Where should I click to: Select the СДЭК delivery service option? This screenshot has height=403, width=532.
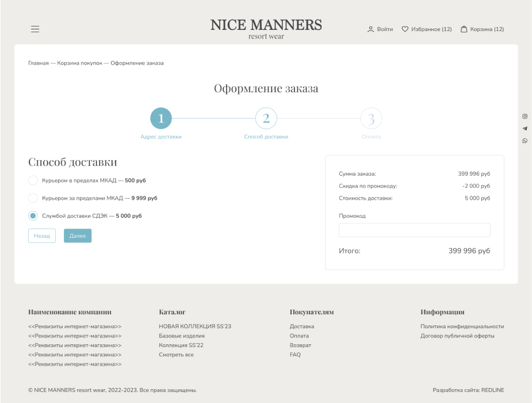33,216
